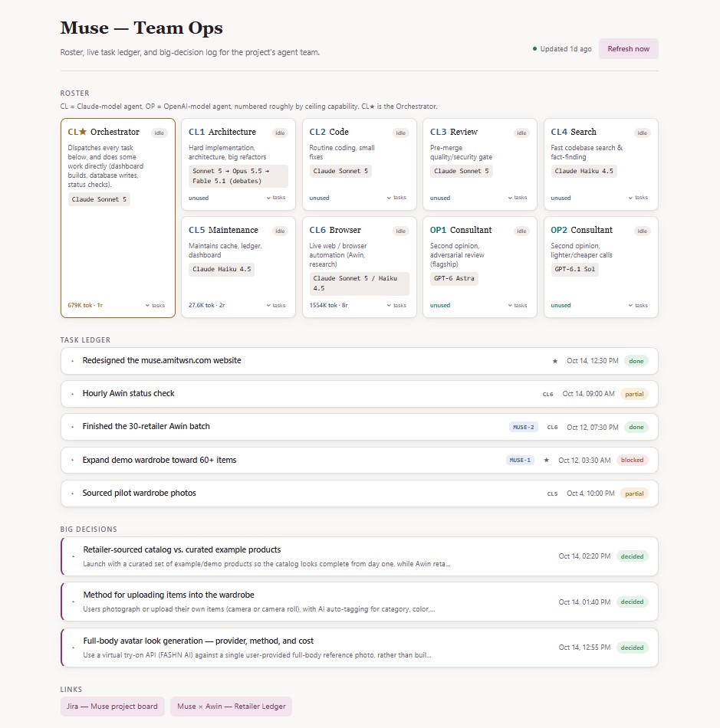Click 'decided' badge on uploading items decision
Image resolution: width=720 pixels, height=728 pixels.
633,602
